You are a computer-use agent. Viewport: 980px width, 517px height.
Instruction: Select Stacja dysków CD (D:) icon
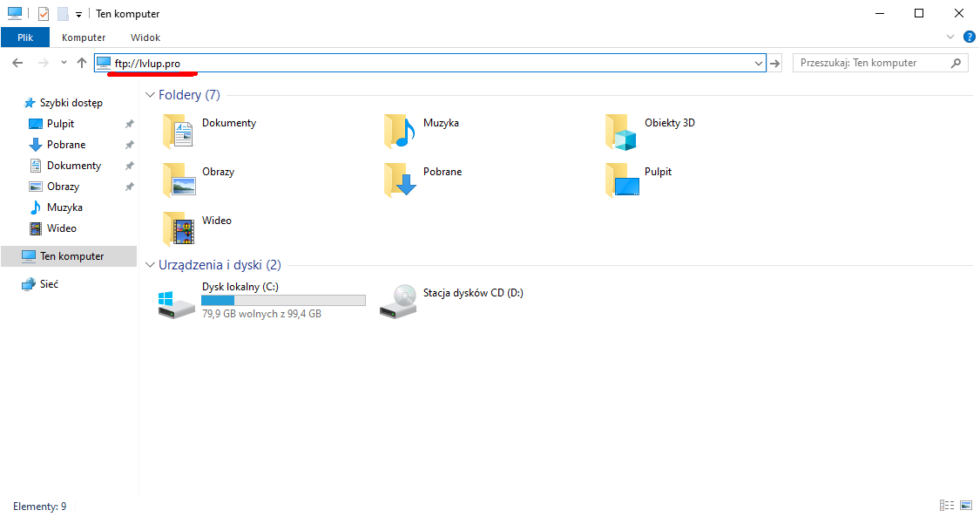[399, 301]
